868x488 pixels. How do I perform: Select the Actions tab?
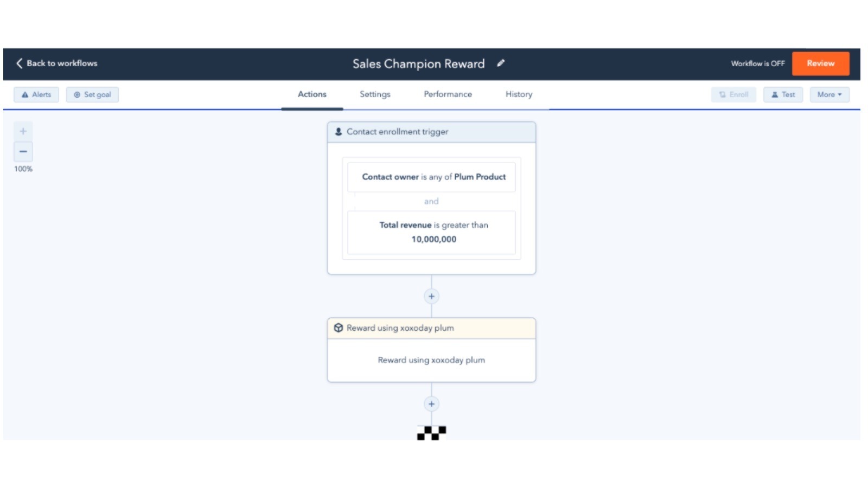point(312,94)
